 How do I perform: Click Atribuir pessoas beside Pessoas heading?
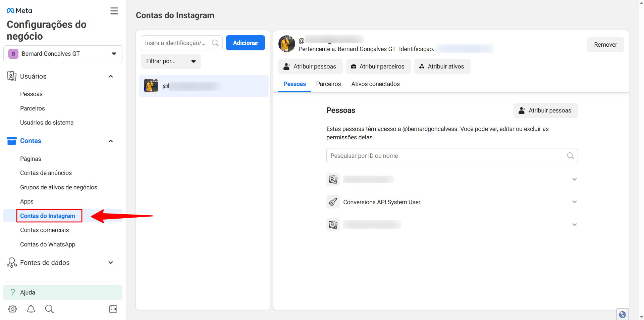point(545,110)
